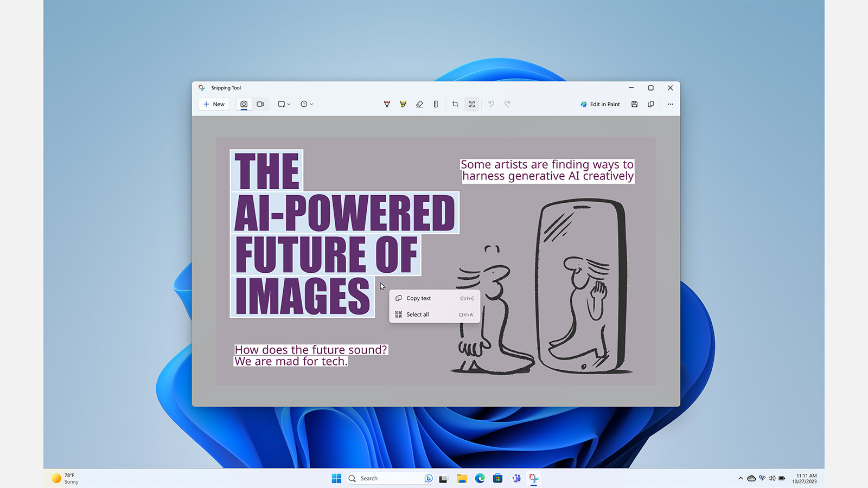Image resolution: width=868 pixels, height=488 pixels.
Task: Click the Edit in Paint button
Action: click(600, 104)
